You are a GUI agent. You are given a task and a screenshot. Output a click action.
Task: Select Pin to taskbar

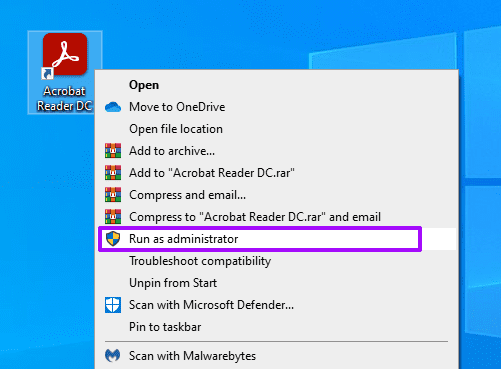tap(277, 327)
